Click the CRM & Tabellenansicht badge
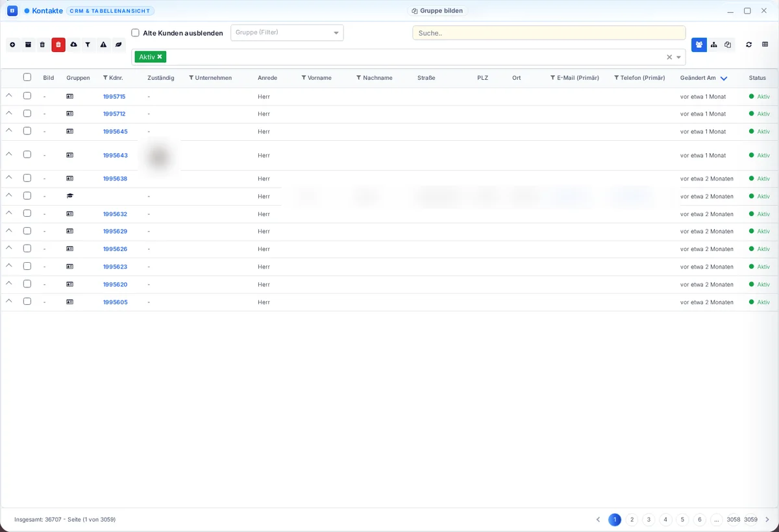The image size is (779, 532). pyautogui.click(x=110, y=11)
